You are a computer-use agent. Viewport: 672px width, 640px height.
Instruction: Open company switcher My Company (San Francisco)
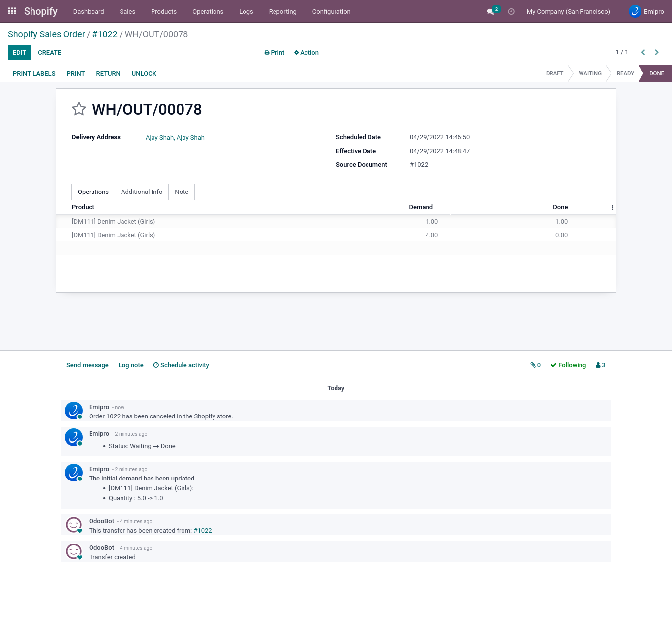568,11
